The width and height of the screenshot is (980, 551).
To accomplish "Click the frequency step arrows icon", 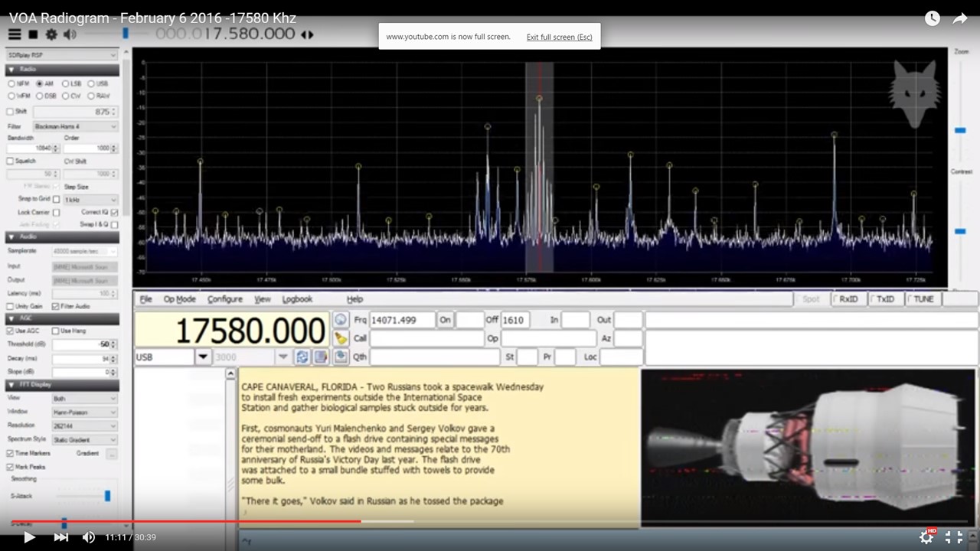I will click(307, 34).
